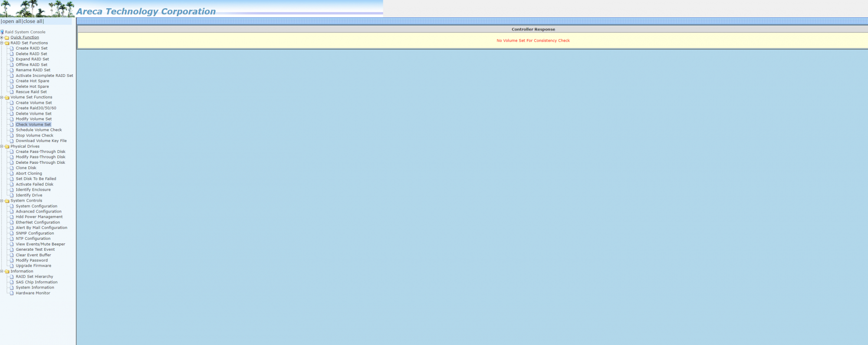Click the page icon beside Rescue Raid Set
Screen dimensions: 868x345
click(12, 92)
